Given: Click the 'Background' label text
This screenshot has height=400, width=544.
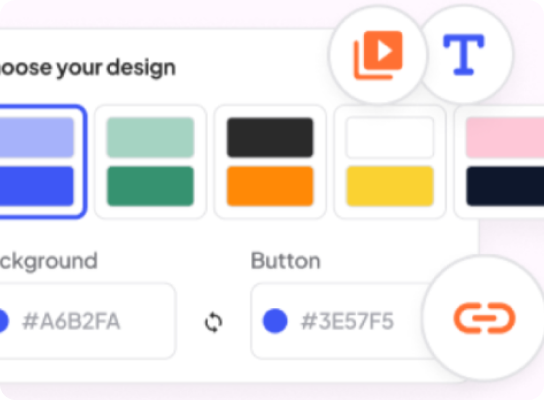Looking at the screenshot, I should 48,262.
